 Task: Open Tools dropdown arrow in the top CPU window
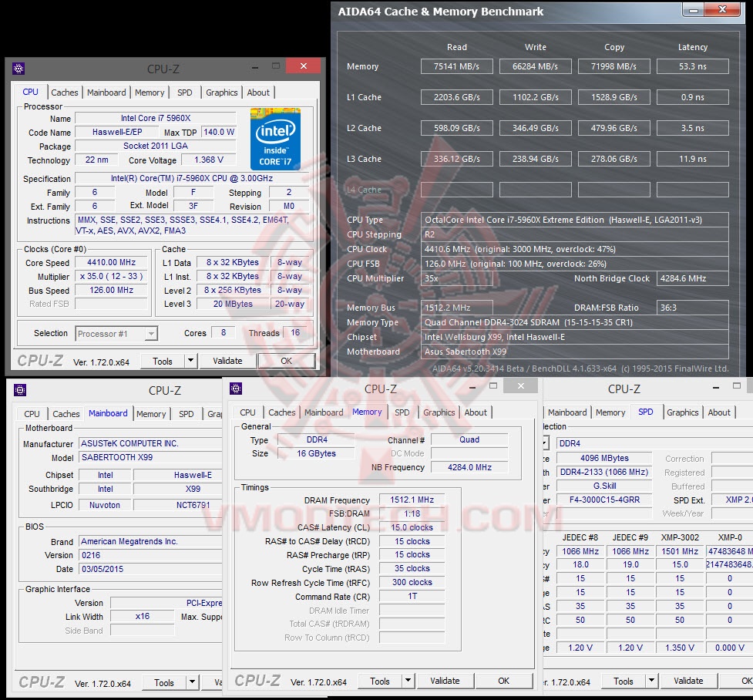[x=190, y=361]
